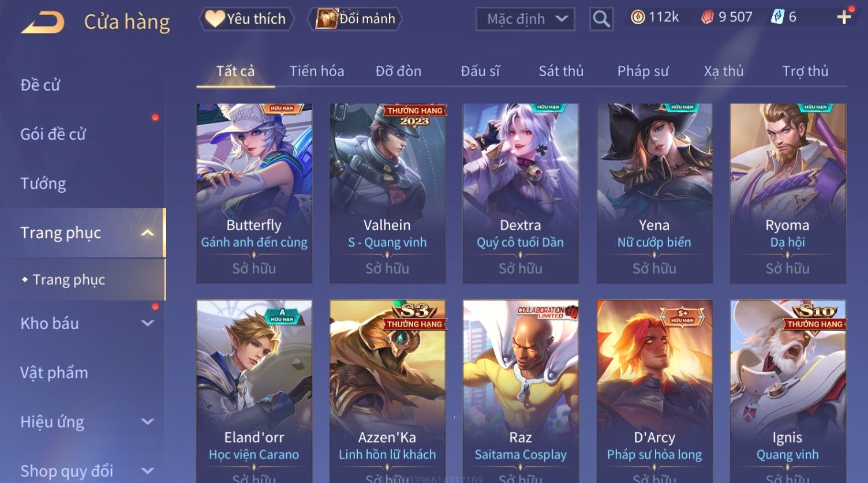Image resolution: width=868 pixels, height=483 pixels.
Task: Collapse the Trang phục sidebar section
Action: 148,233
